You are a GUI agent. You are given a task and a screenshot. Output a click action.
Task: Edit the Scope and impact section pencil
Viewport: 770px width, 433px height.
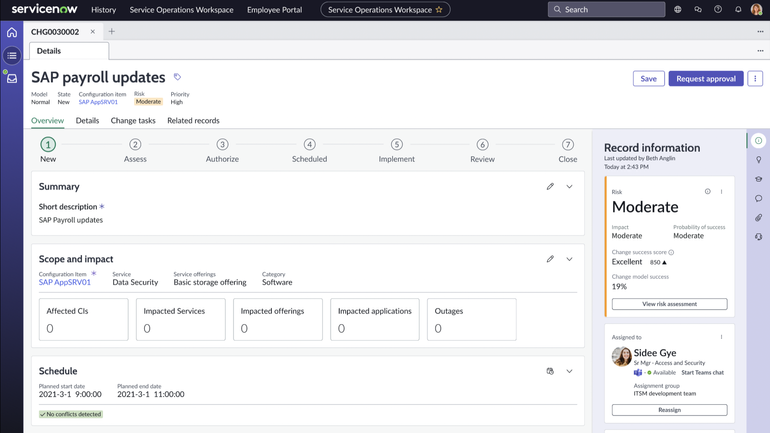pos(550,259)
